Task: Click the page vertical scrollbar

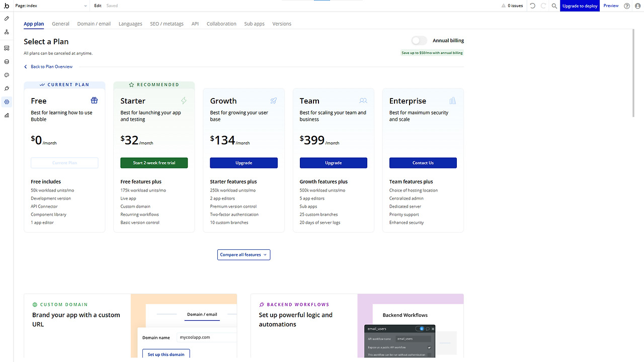Action: point(634,73)
